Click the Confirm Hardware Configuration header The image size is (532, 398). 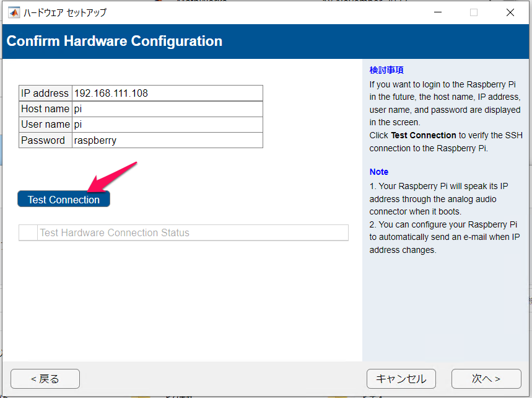tap(114, 42)
